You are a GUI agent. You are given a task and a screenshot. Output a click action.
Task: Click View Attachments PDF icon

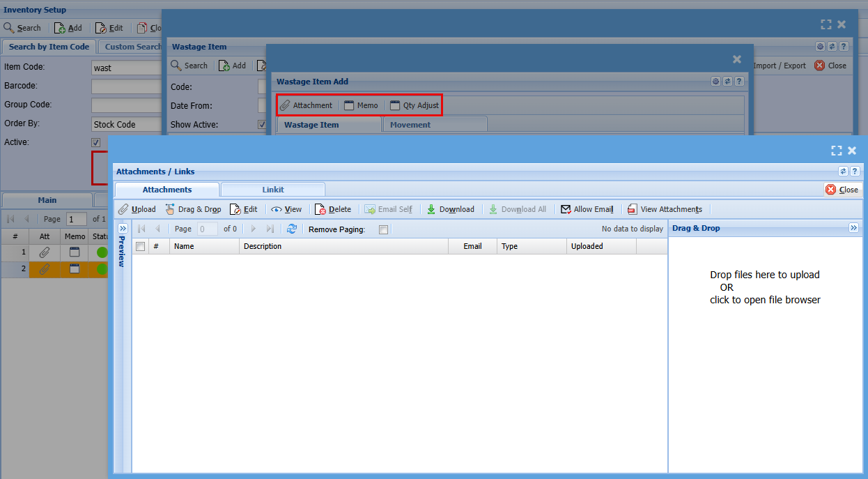pos(632,209)
